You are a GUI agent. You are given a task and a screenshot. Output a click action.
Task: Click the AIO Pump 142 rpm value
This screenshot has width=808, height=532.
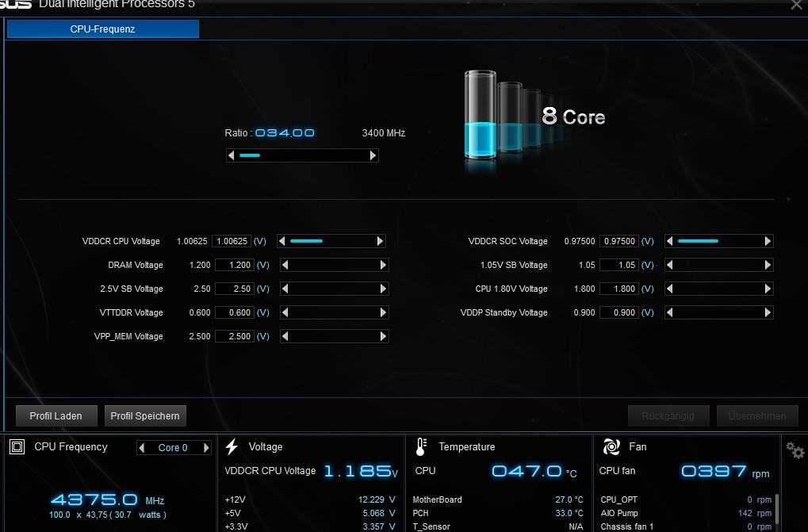point(754,513)
